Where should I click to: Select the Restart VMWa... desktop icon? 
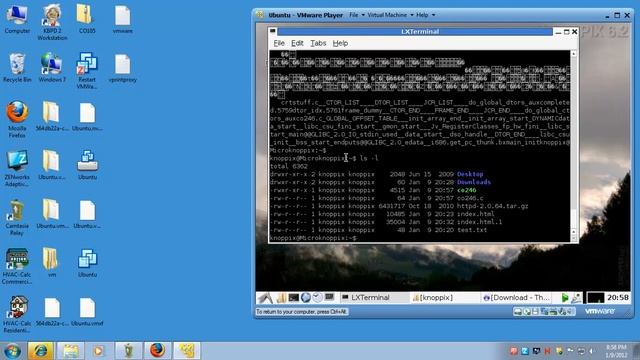(x=87, y=71)
